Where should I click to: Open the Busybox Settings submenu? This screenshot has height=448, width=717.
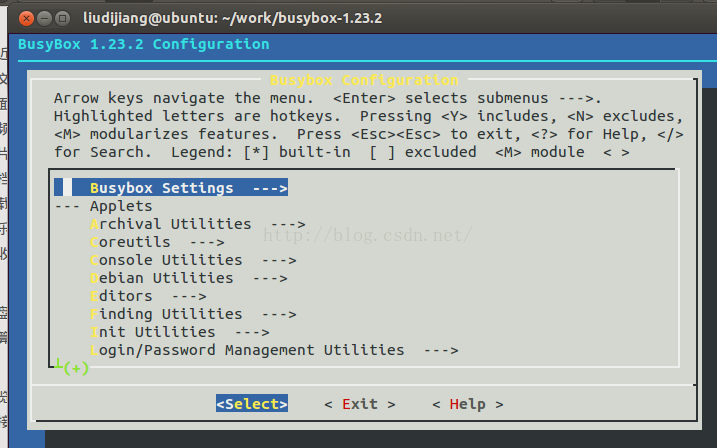point(171,187)
